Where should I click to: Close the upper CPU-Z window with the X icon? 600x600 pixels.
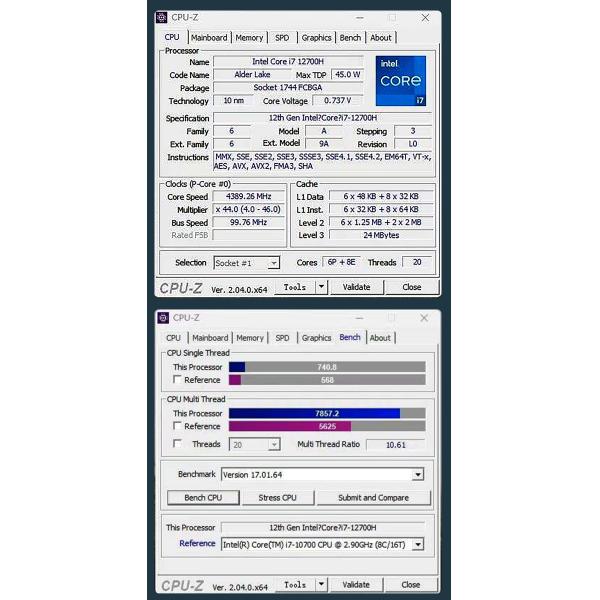pos(426,18)
